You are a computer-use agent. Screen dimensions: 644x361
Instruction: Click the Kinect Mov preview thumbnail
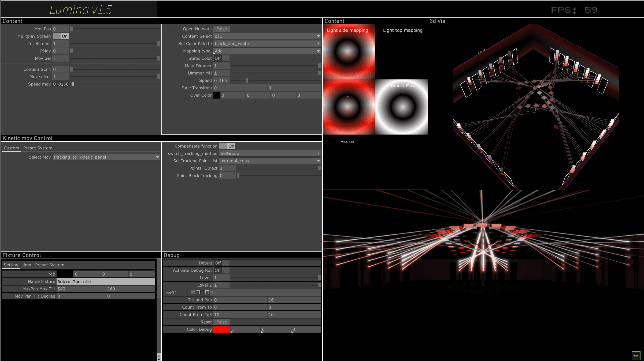point(402,107)
